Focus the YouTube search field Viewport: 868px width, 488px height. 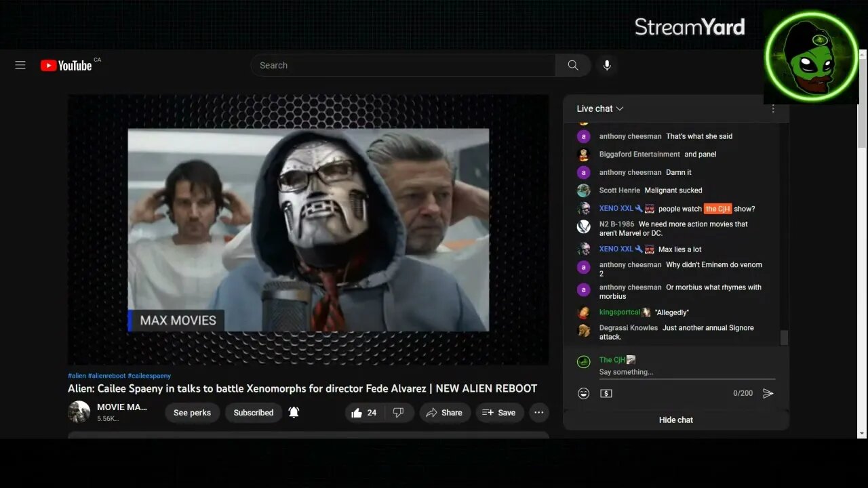(403, 65)
